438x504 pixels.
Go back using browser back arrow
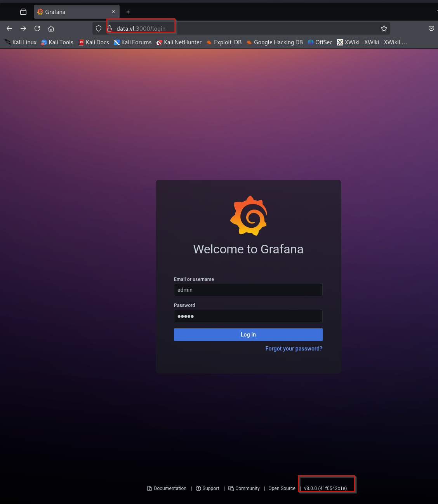tap(9, 28)
